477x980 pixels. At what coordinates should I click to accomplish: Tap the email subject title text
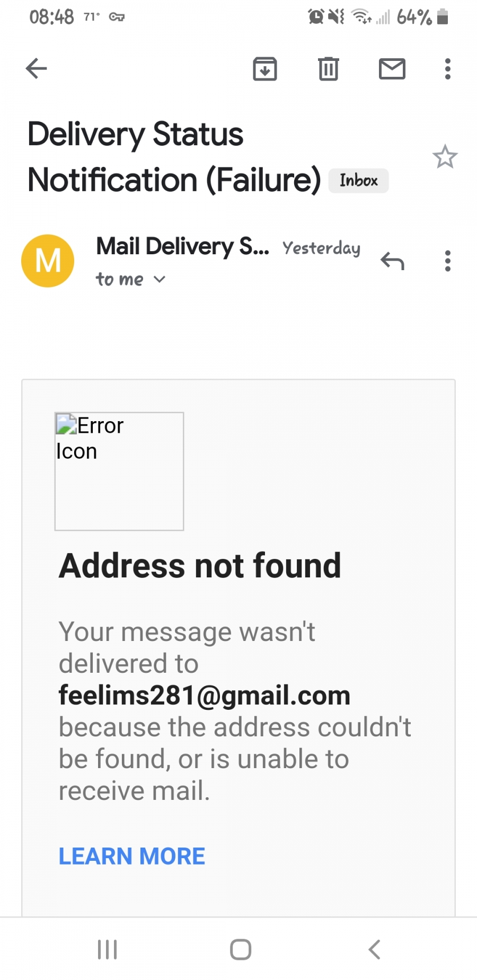click(x=174, y=157)
